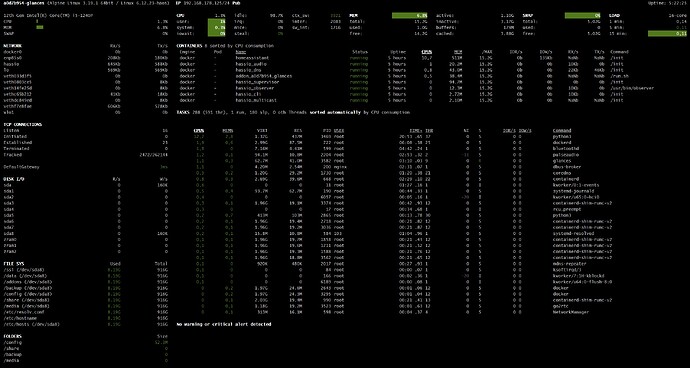Click the 'No warning or critical alert detected' message
Screen dimensions: 690x368
(x=224, y=324)
